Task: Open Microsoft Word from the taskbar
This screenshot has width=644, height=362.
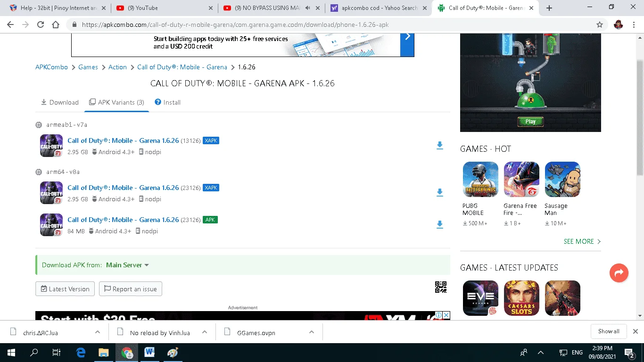Action: 149,353
